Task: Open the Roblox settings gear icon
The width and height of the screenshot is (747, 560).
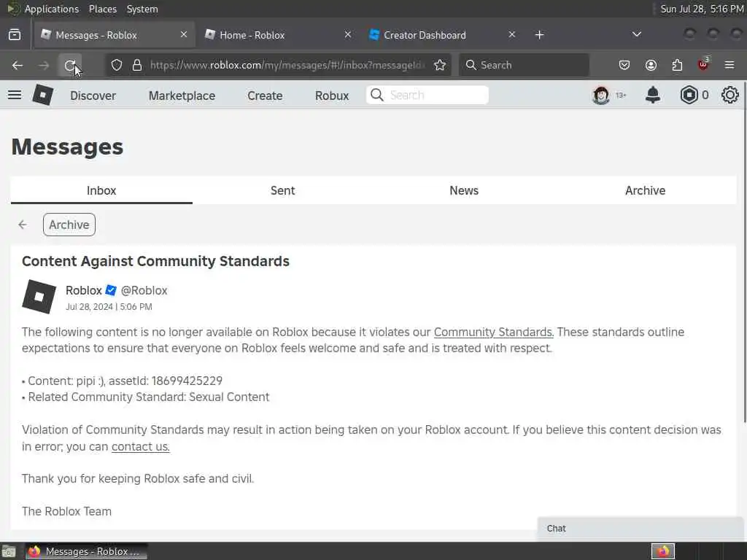Action: coord(729,96)
